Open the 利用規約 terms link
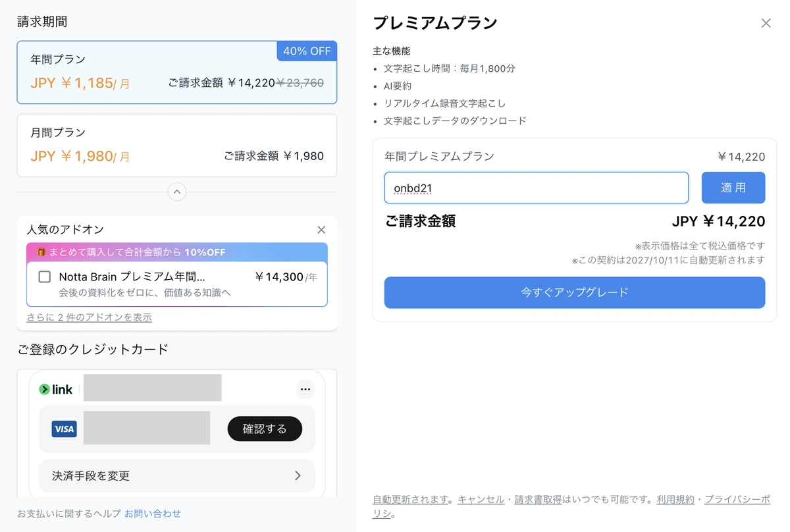790x532 pixels. point(675,500)
